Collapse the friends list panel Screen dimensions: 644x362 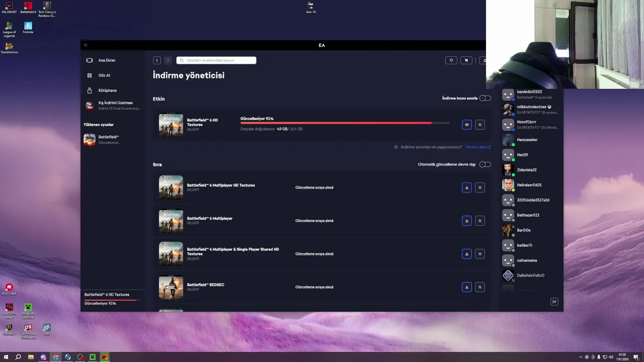pyautogui.click(x=554, y=302)
